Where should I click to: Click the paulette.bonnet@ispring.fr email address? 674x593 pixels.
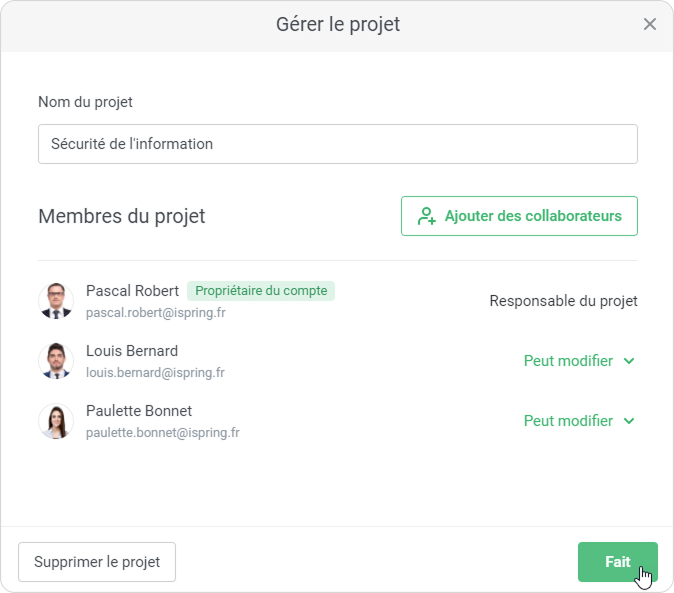(x=162, y=433)
